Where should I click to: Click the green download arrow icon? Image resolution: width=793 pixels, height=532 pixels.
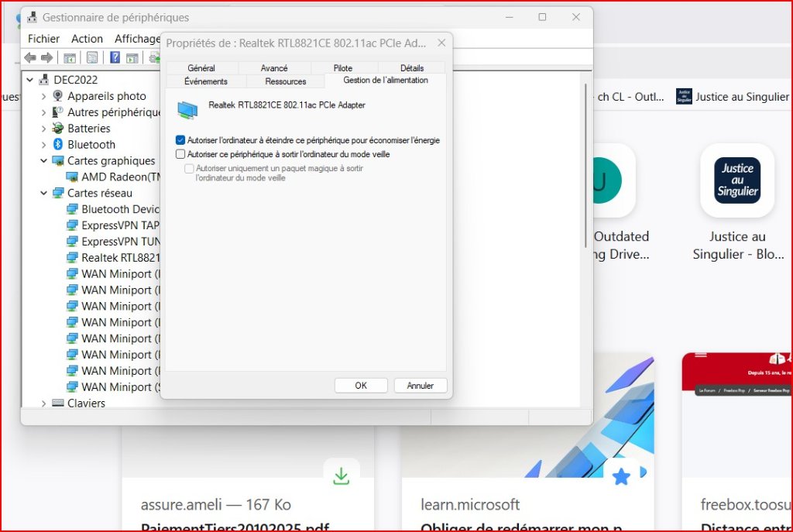(341, 476)
